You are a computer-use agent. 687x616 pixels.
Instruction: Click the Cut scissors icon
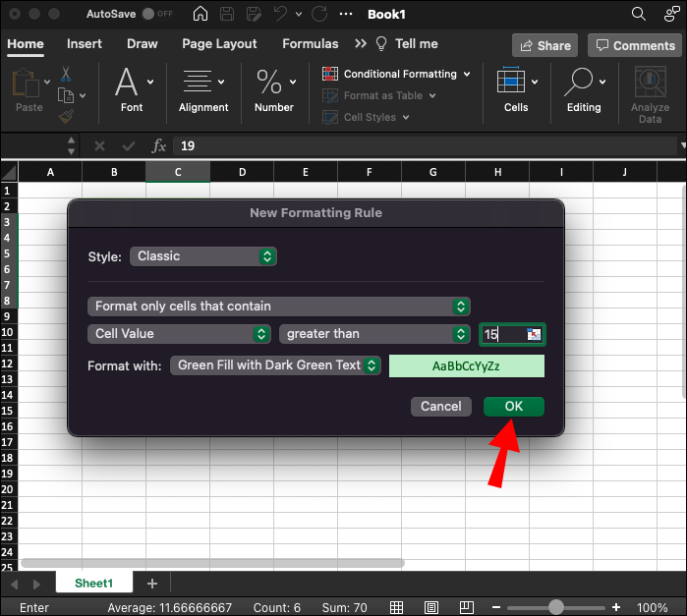click(x=66, y=75)
